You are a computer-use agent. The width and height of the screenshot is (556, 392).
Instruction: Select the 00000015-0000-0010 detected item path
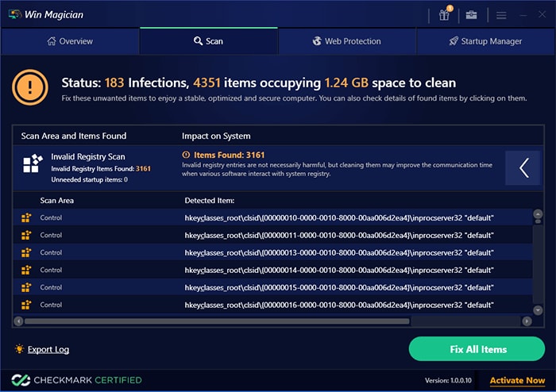(x=339, y=287)
